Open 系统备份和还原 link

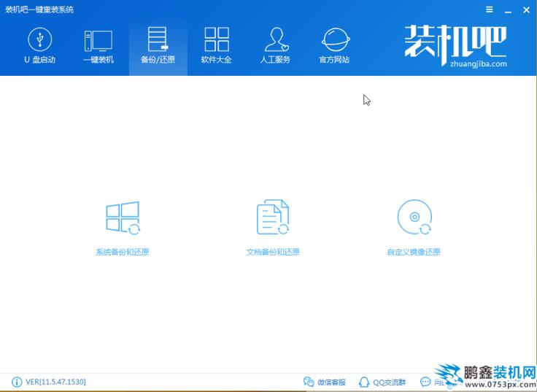tap(123, 252)
